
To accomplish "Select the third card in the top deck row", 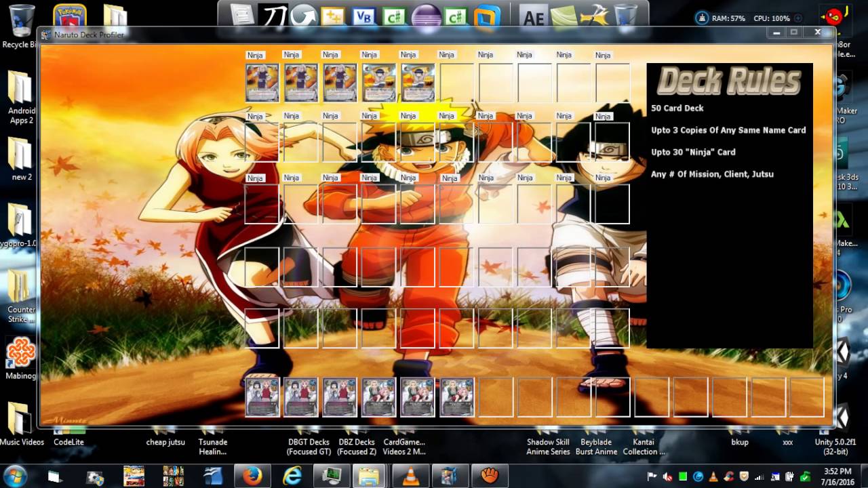I will click(x=340, y=83).
